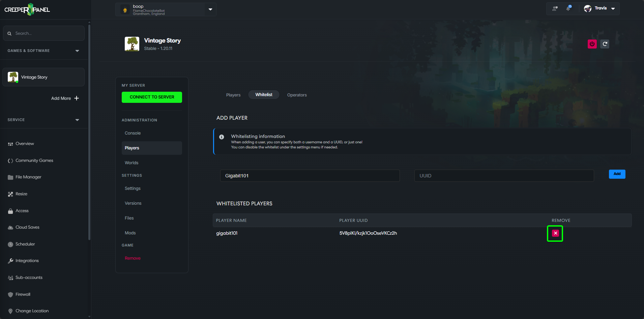Click the PLAYER UUID column header
This screenshot has height=319, width=644.
click(353, 221)
